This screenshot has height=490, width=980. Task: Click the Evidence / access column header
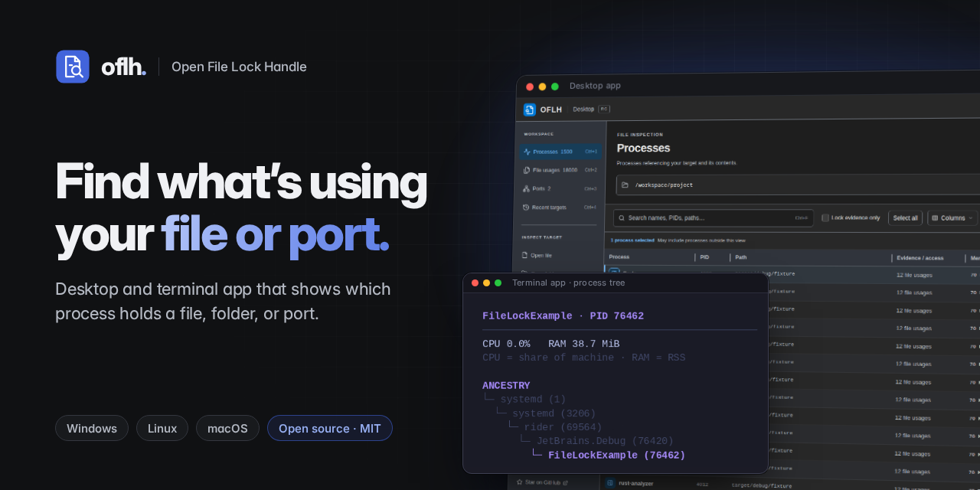[922, 258]
